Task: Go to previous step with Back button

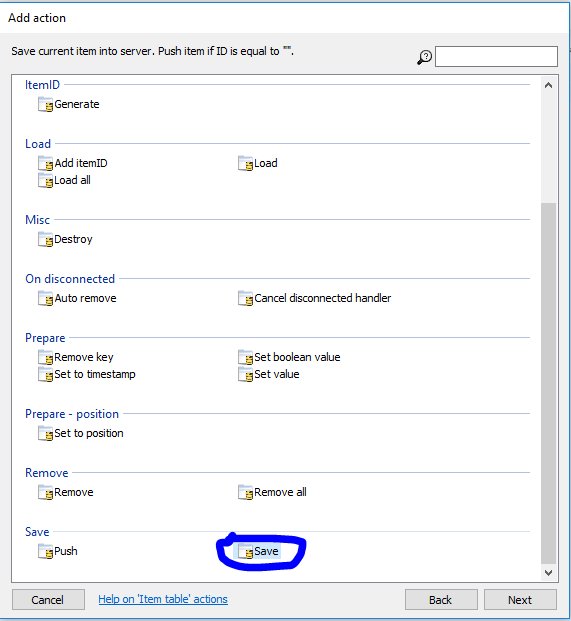Action: tap(441, 600)
